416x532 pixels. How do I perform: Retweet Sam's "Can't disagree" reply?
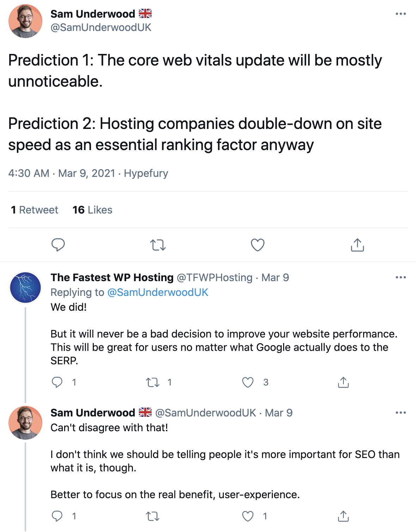(153, 516)
